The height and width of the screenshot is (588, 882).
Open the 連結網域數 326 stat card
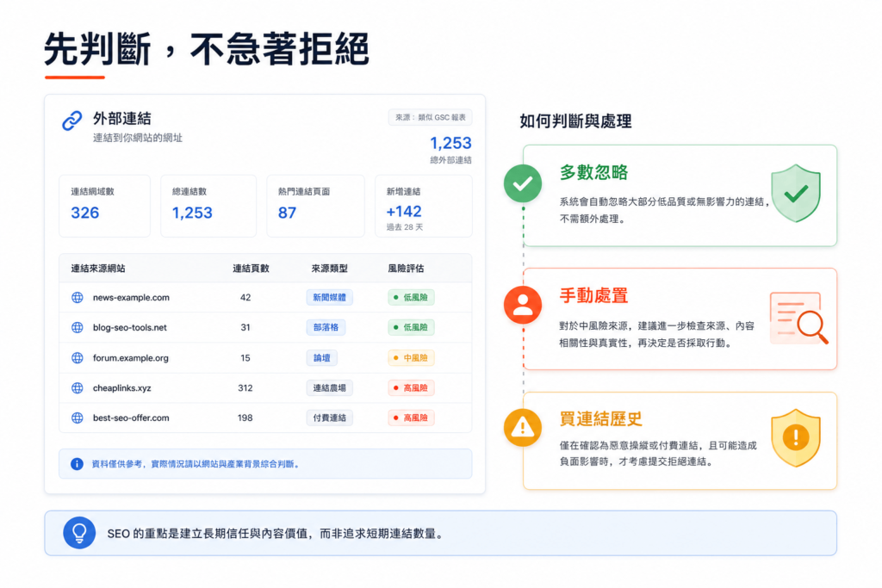click(x=104, y=206)
